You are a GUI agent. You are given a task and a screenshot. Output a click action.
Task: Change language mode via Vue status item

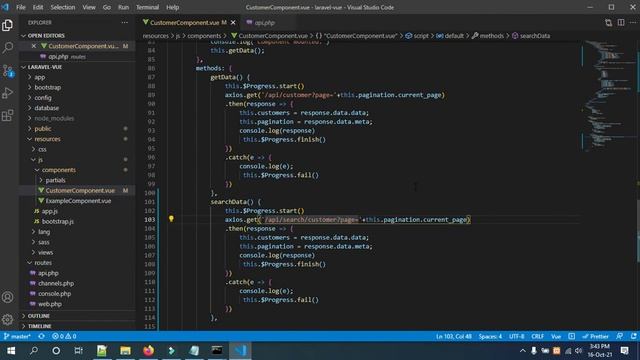556,336
